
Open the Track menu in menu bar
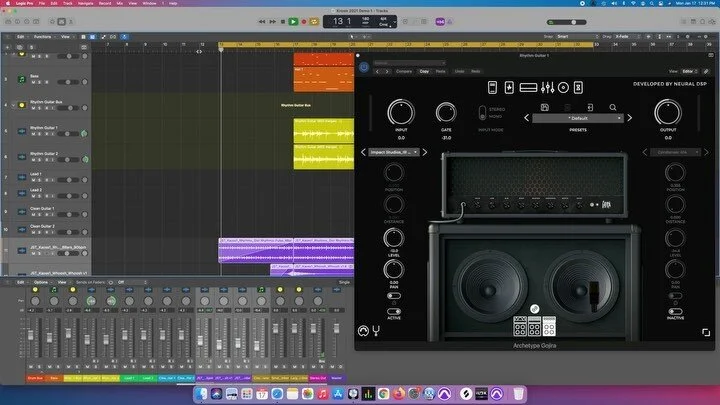tap(68, 3)
